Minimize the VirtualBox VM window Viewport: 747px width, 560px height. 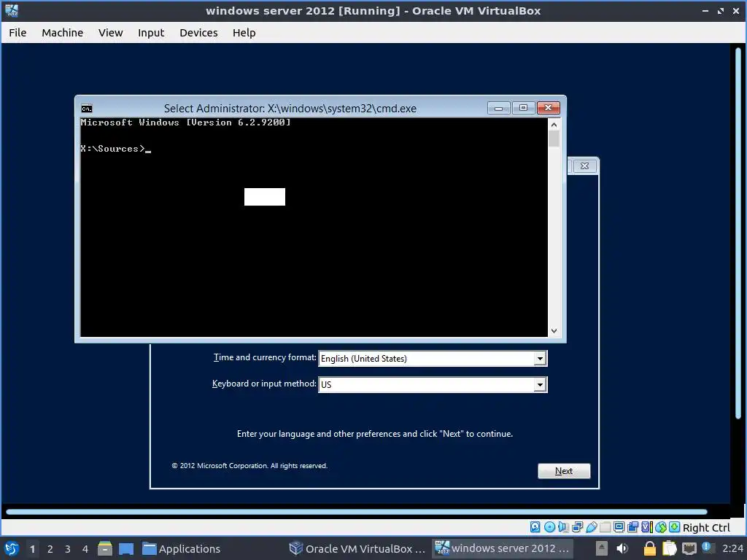pos(705,10)
